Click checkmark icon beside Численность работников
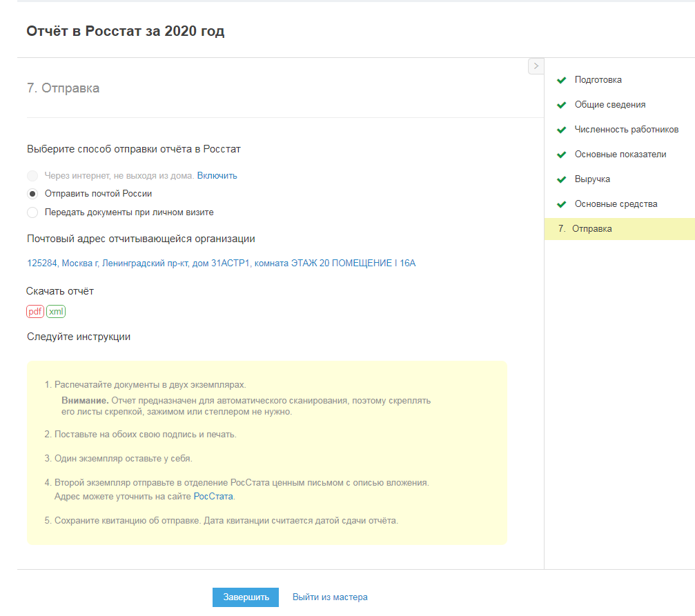 (x=562, y=130)
